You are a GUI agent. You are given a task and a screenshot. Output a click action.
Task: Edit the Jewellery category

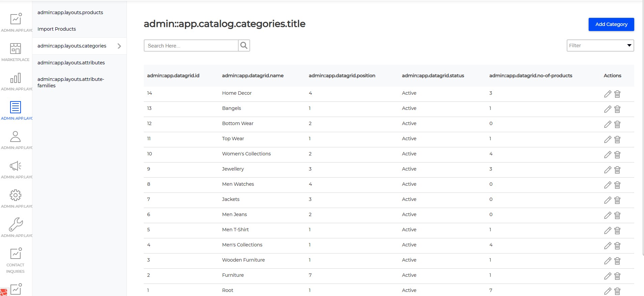608,170
